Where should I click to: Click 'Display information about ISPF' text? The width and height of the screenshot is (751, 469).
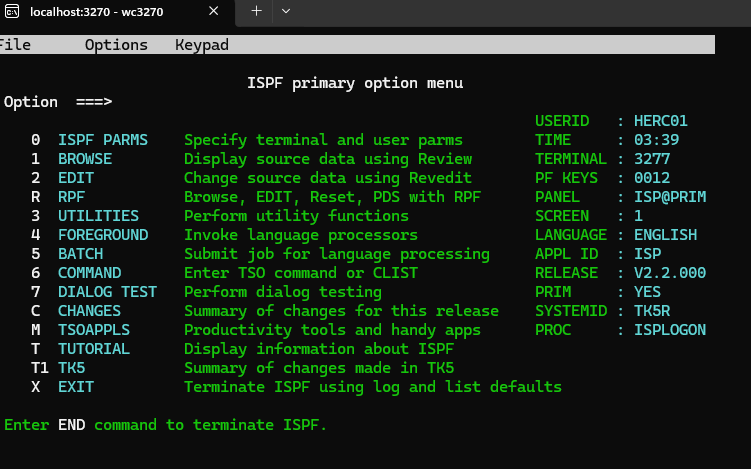point(319,349)
